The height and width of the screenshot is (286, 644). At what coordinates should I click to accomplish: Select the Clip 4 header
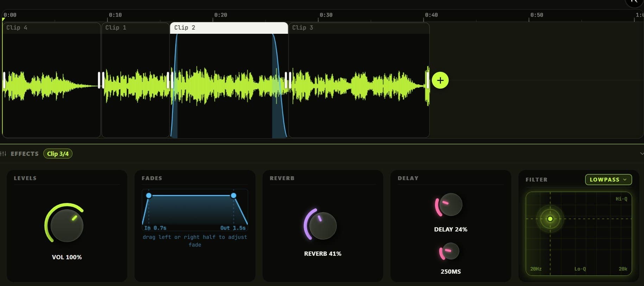point(51,28)
